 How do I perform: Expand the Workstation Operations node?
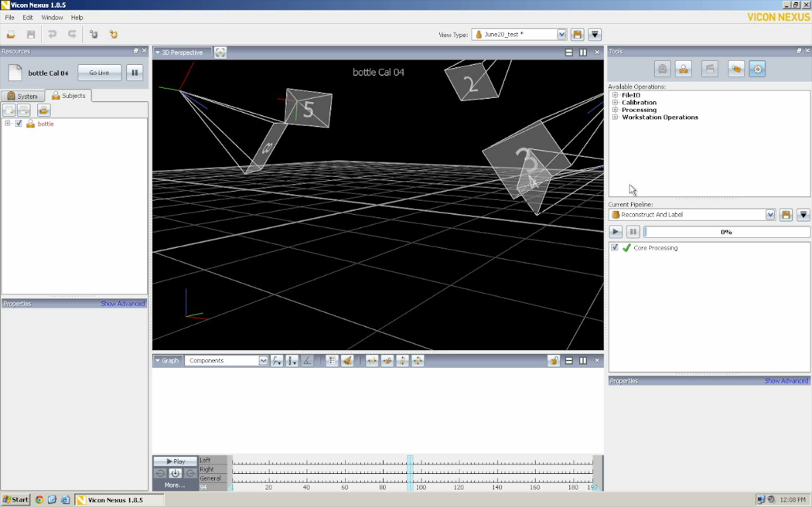click(615, 117)
